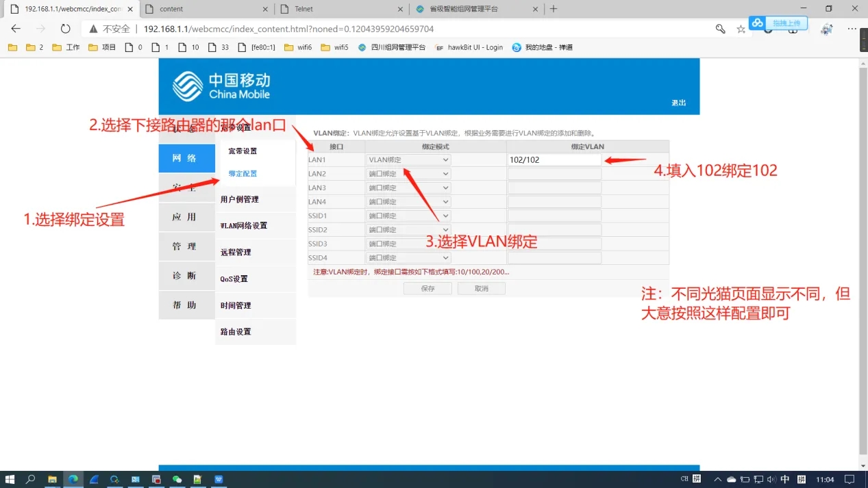This screenshot has height=488, width=868.
Task: Open Windows taskbar search
Action: tap(31, 479)
